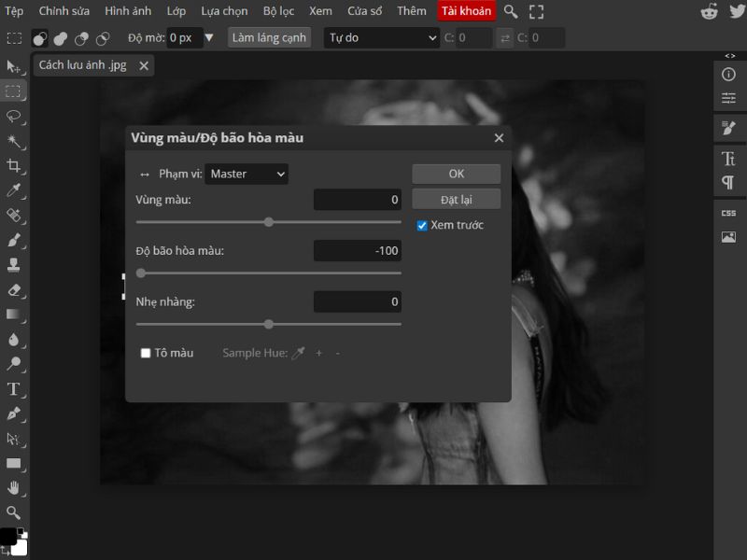Open the Phạm vi Master dropdown

click(247, 174)
